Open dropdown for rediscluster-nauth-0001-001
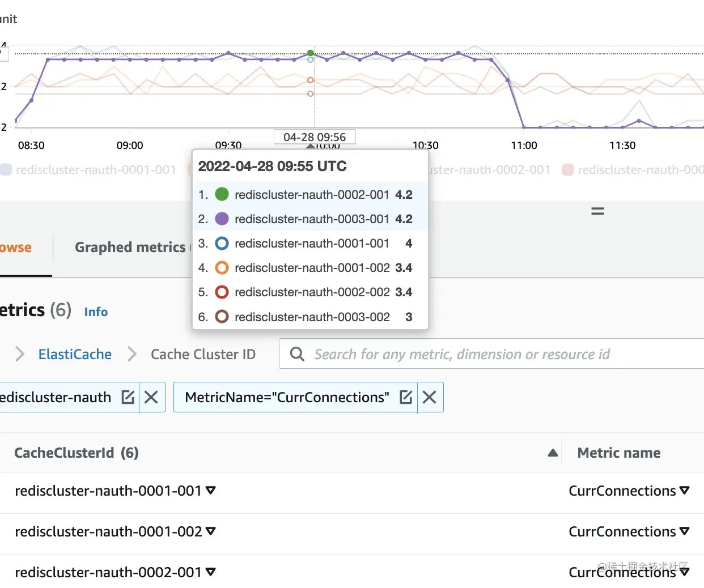 211,491
